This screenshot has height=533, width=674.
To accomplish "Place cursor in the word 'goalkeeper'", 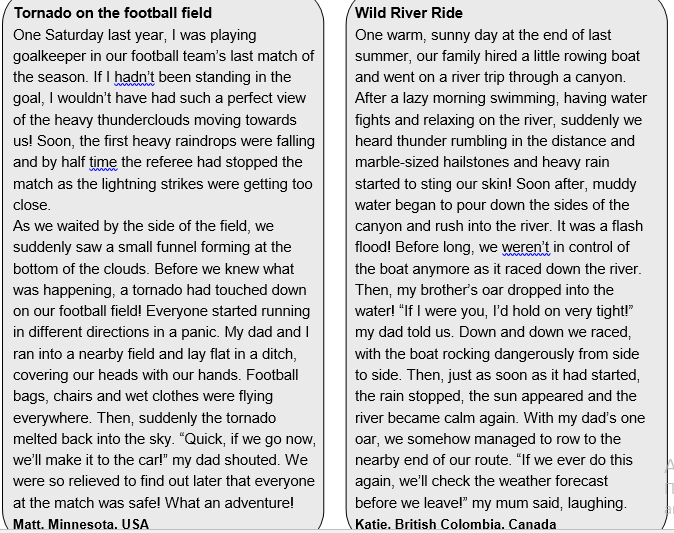I will coord(48,56).
